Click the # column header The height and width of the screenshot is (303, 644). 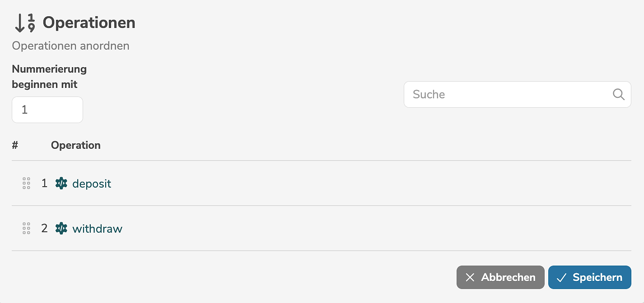[15, 145]
